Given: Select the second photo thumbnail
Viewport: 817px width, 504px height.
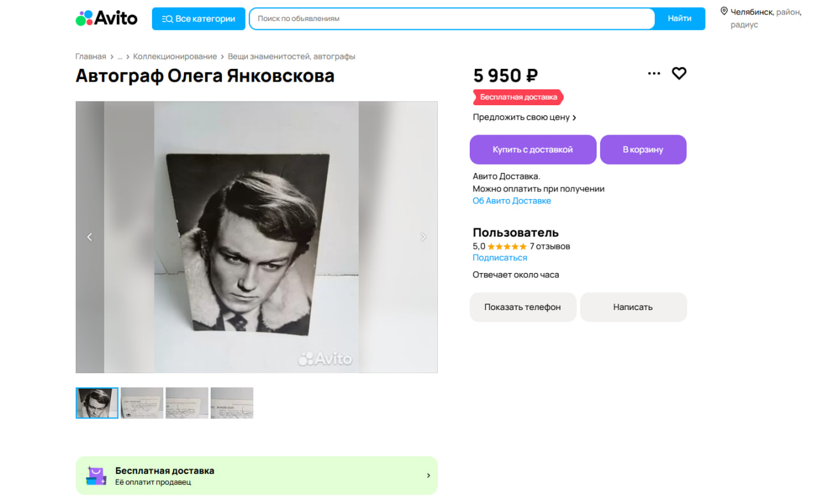Looking at the screenshot, I should pos(142,403).
